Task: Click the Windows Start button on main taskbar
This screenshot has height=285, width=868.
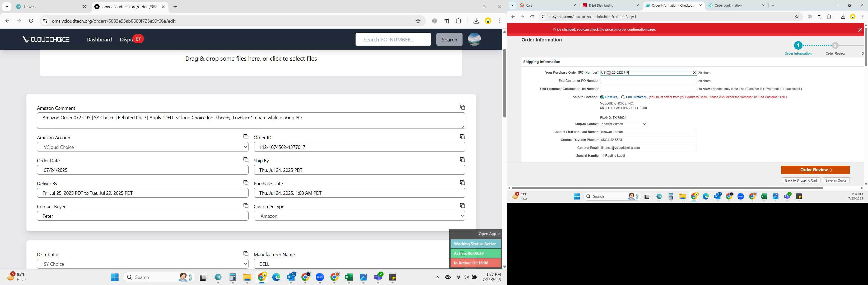Action: (x=115, y=277)
